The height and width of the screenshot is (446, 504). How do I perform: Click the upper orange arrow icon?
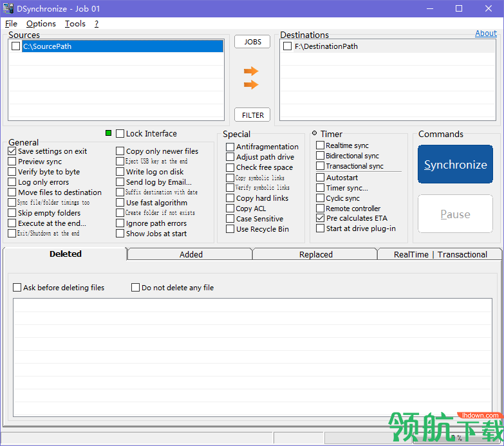click(x=251, y=71)
